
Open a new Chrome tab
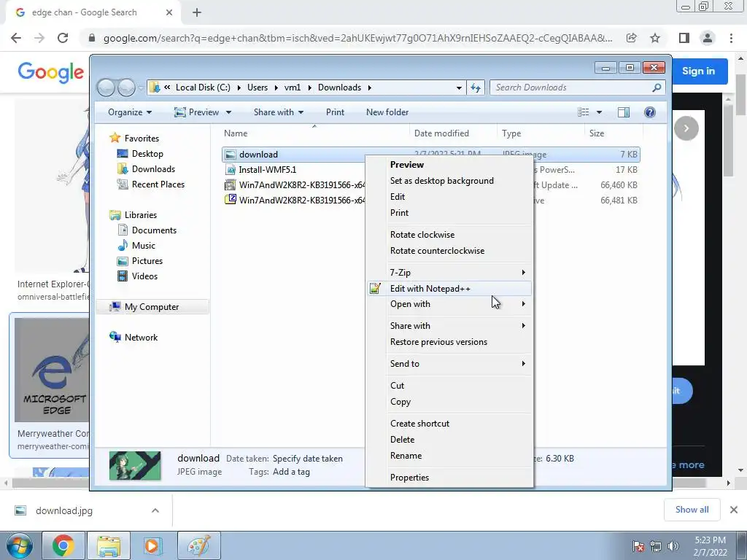point(197,13)
